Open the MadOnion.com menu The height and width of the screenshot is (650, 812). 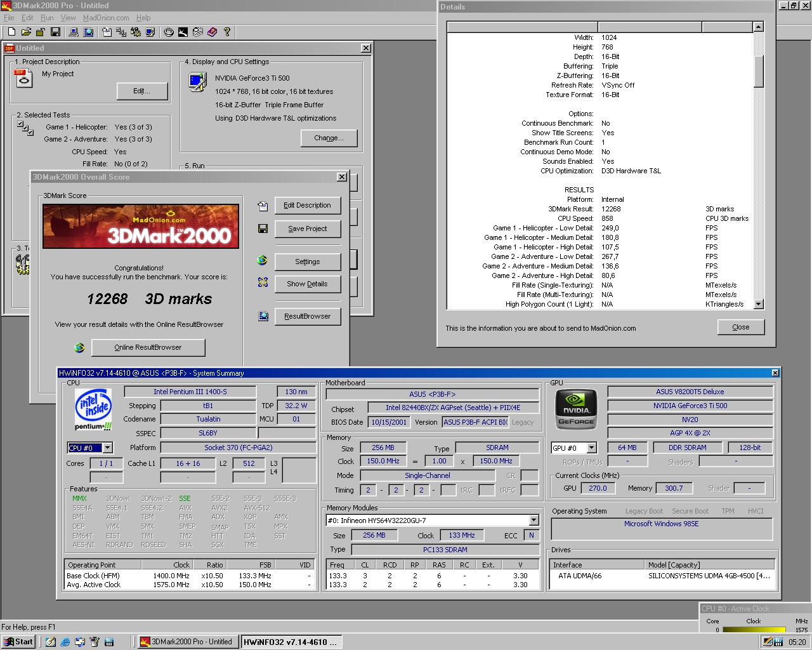[x=106, y=18]
